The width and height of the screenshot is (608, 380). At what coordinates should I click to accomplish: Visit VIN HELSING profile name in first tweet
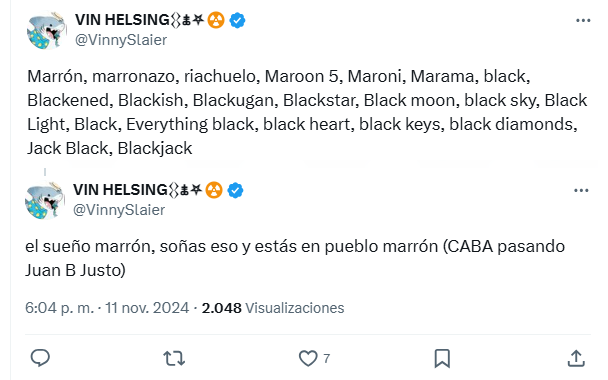click(122, 20)
